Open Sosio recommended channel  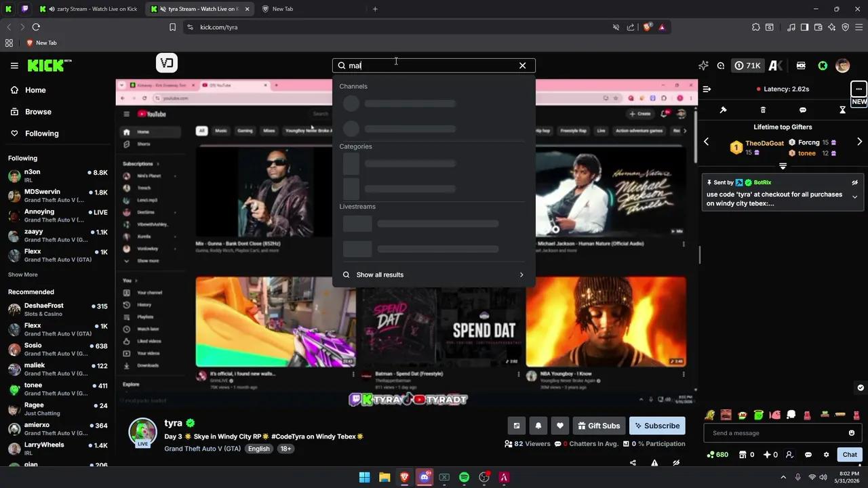tap(58, 349)
